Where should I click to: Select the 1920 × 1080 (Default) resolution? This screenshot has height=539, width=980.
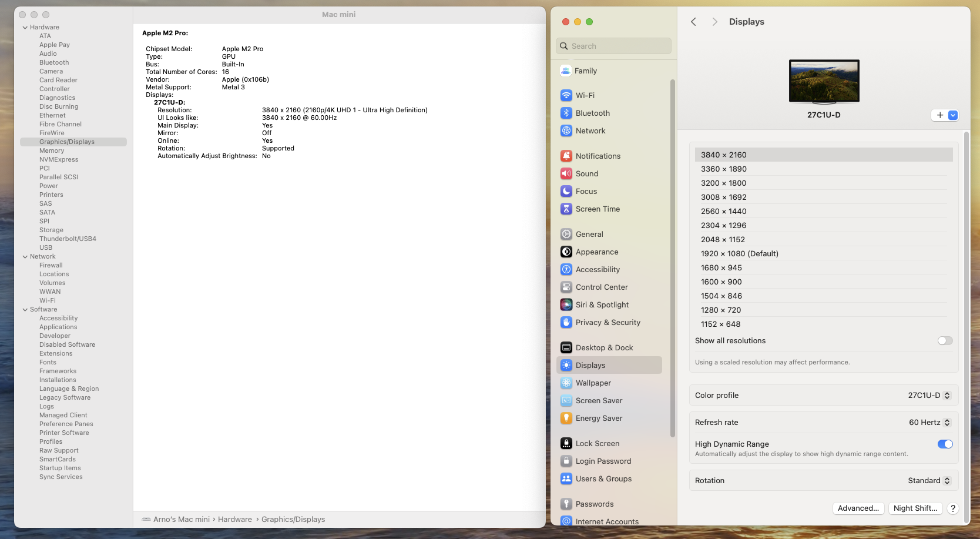pos(824,254)
